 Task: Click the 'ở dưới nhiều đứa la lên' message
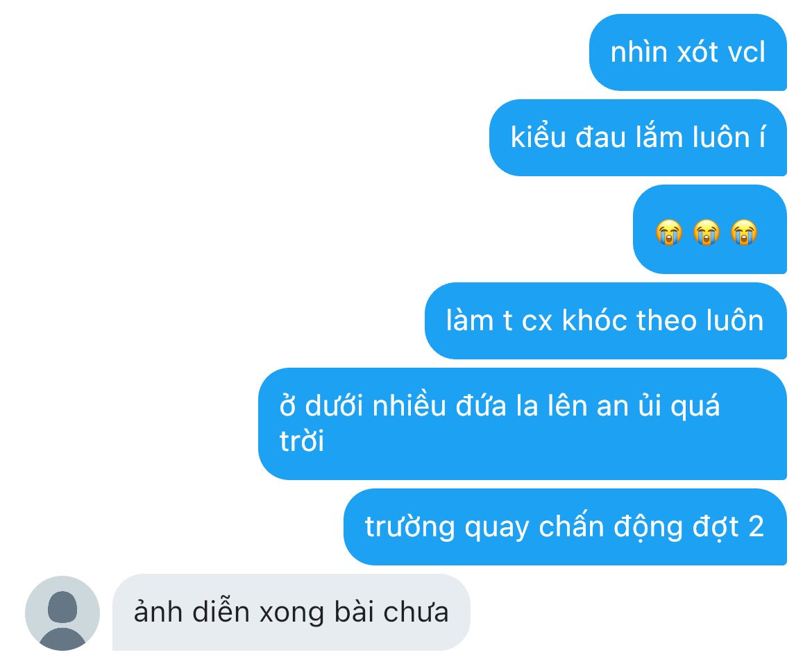523,423
